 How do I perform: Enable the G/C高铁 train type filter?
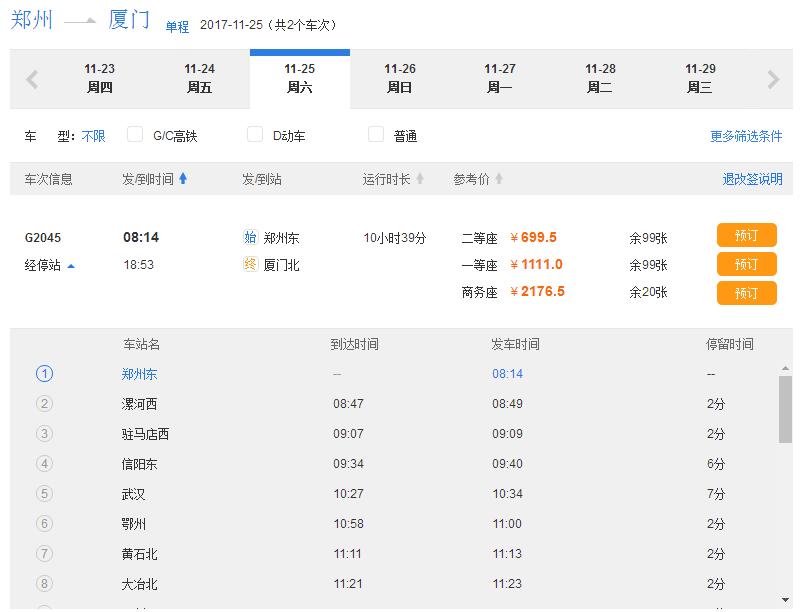[x=136, y=135]
